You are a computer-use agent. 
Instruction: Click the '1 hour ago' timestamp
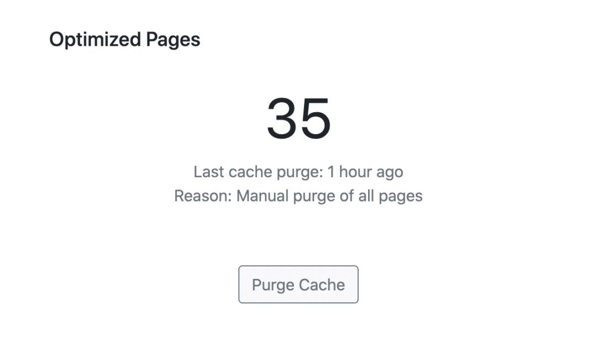(x=365, y=172)
